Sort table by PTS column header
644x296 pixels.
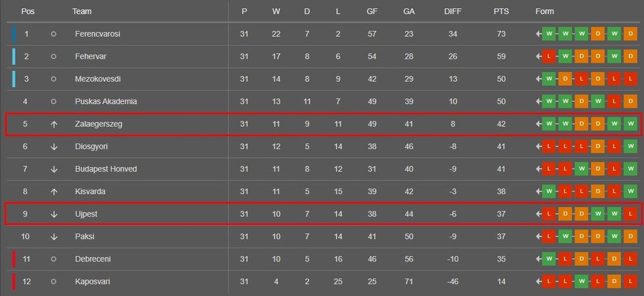pyautogui.click(x=501, y=12)
